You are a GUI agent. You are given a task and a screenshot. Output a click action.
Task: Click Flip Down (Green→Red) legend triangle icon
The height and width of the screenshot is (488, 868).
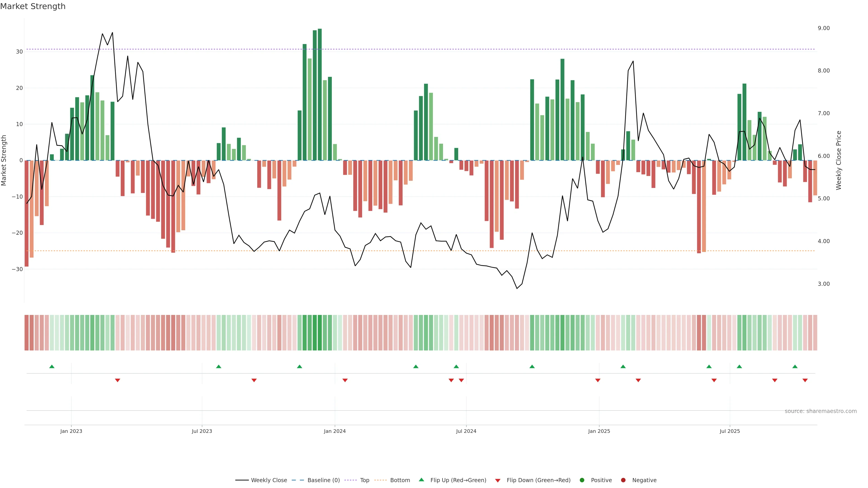tap(498, 481)
